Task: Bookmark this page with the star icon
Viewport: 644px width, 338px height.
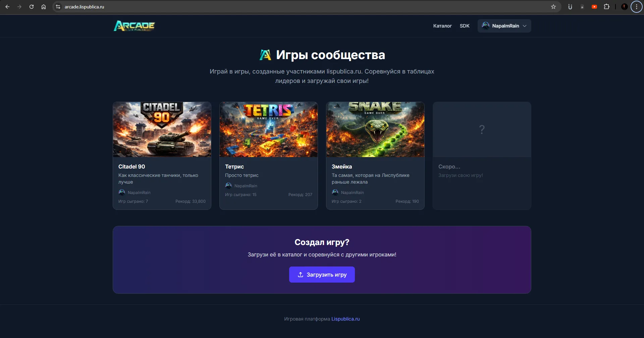Action: coord(553,7)
